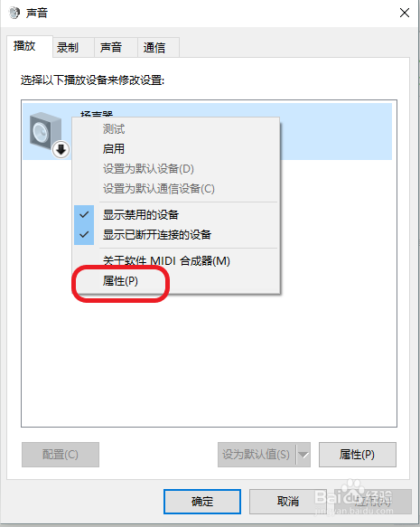The width and height of the screenshot is (420, 527).
Task: Open 关于软件 MIDI 合成器(M) entry
Action: pos(166,261)
